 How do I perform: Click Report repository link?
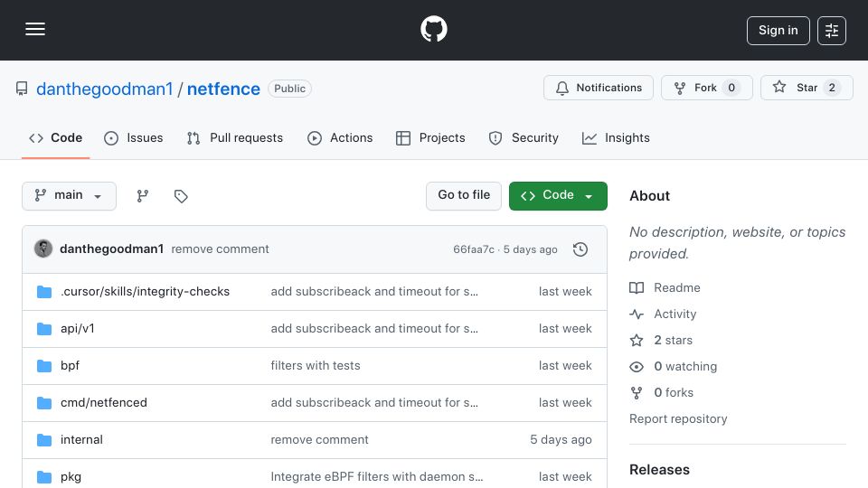678,418
